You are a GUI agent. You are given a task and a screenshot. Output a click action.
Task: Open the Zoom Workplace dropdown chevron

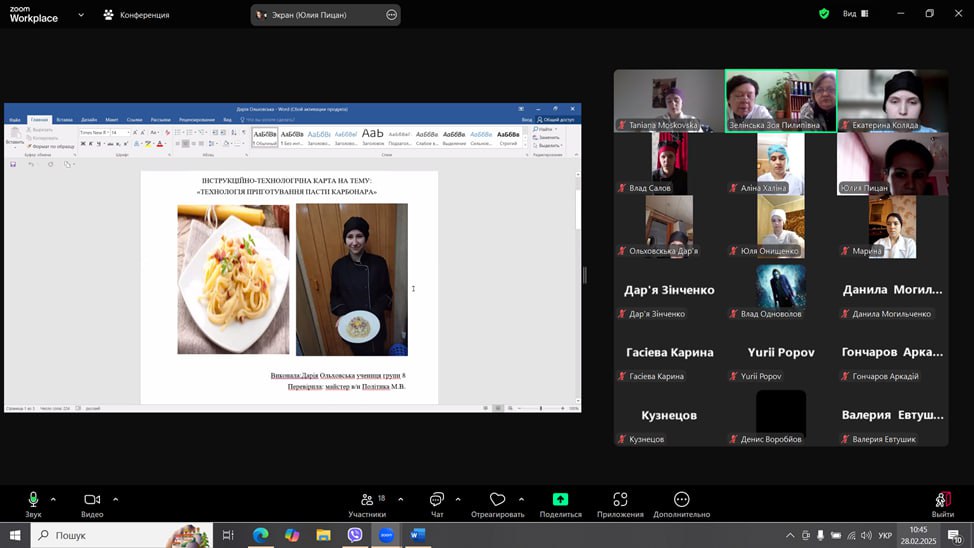click(x=81, y=15)
